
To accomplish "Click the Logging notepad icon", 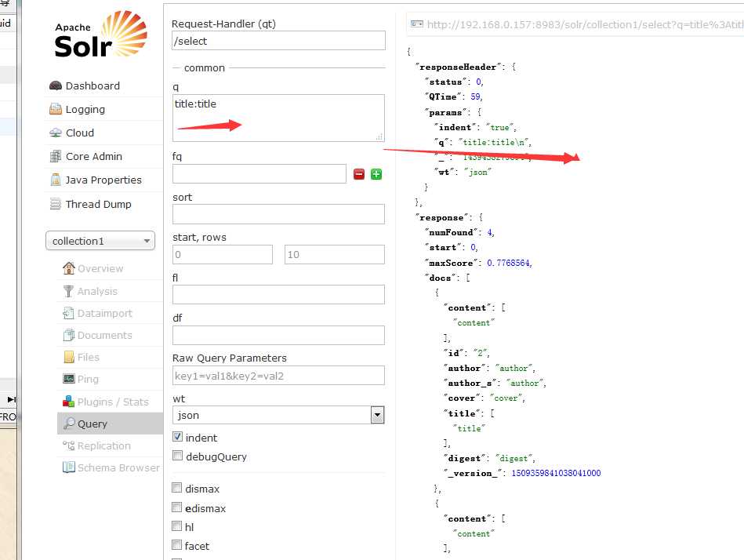I will [56, 109].
